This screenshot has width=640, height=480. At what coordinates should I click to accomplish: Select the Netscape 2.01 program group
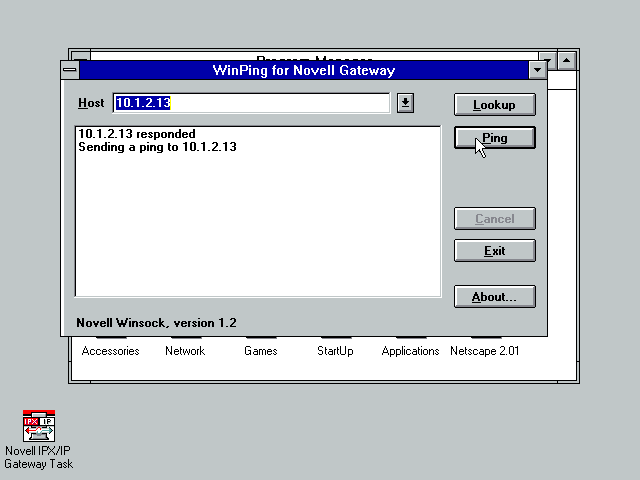484,351
